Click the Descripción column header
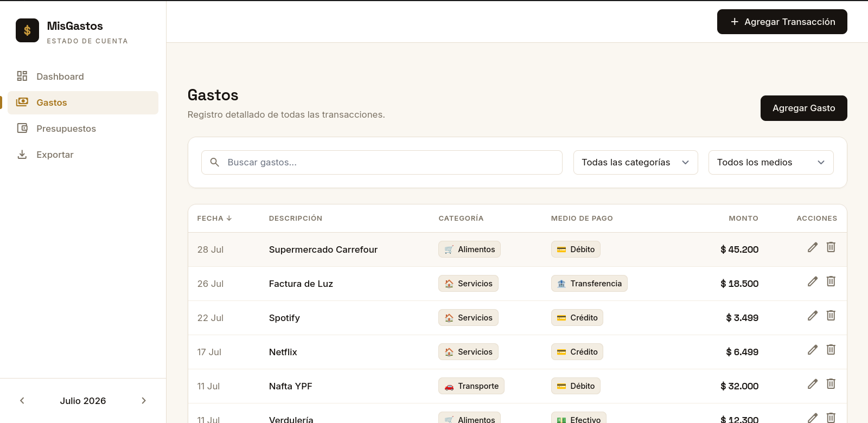Image resolution: width=868 pixels, height=423 pixels. click(296, 218)
